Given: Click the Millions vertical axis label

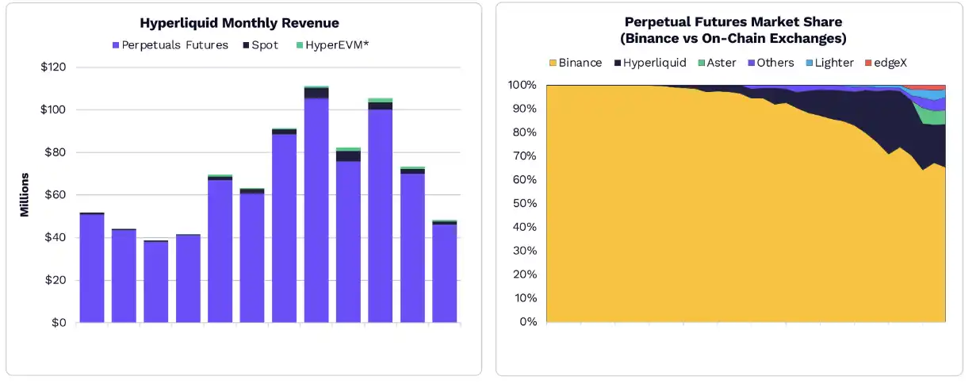Looking at the screenshot, I should [x=25, y=194].
